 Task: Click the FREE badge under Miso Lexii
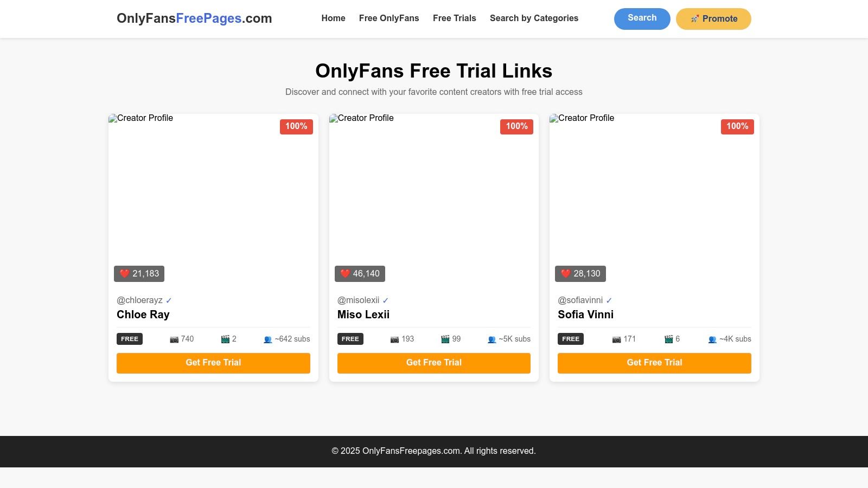(x=350, y=339)
